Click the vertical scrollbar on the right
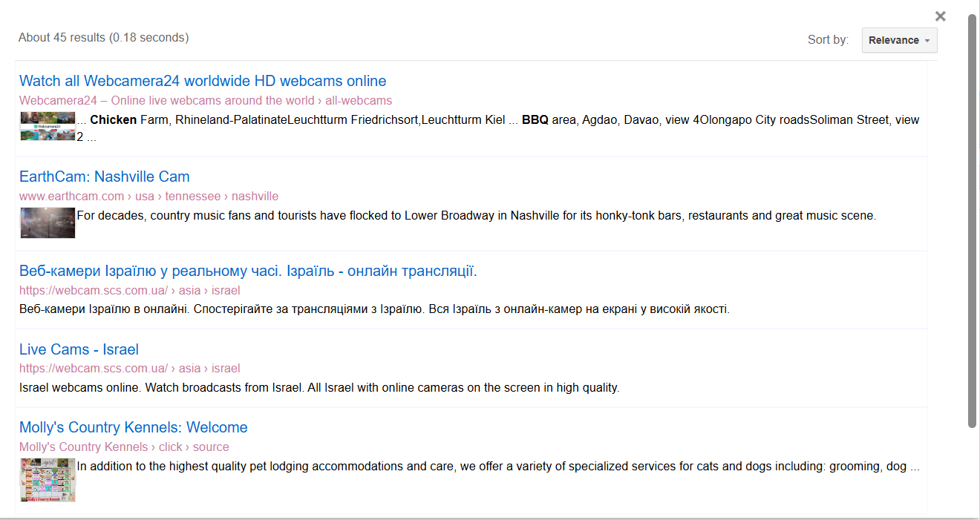Screen dimensions: 980x520 (x=972, y=221)
